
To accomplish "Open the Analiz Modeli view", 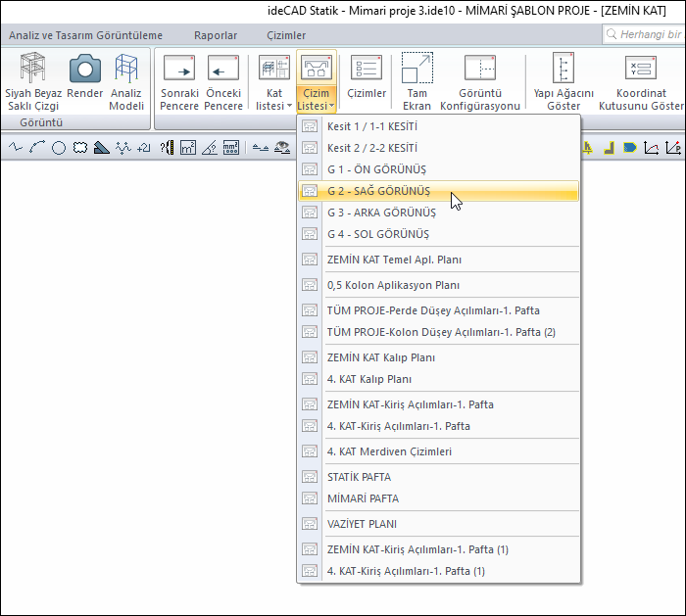I will 126,71.
